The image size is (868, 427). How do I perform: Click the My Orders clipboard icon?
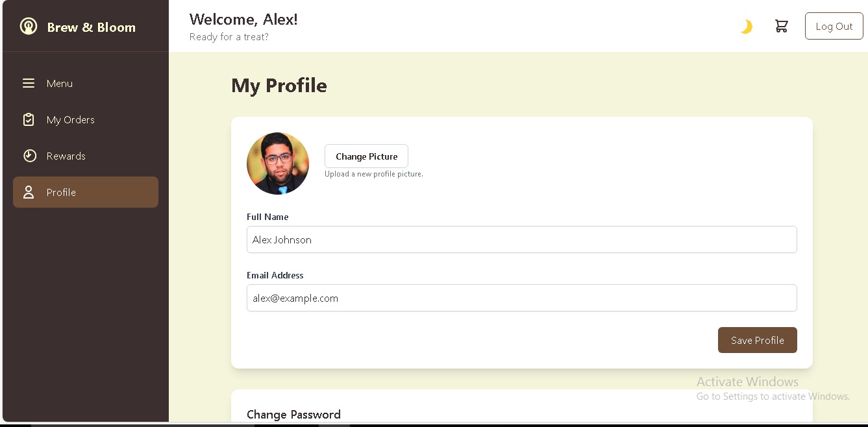[x=29, y=120]
